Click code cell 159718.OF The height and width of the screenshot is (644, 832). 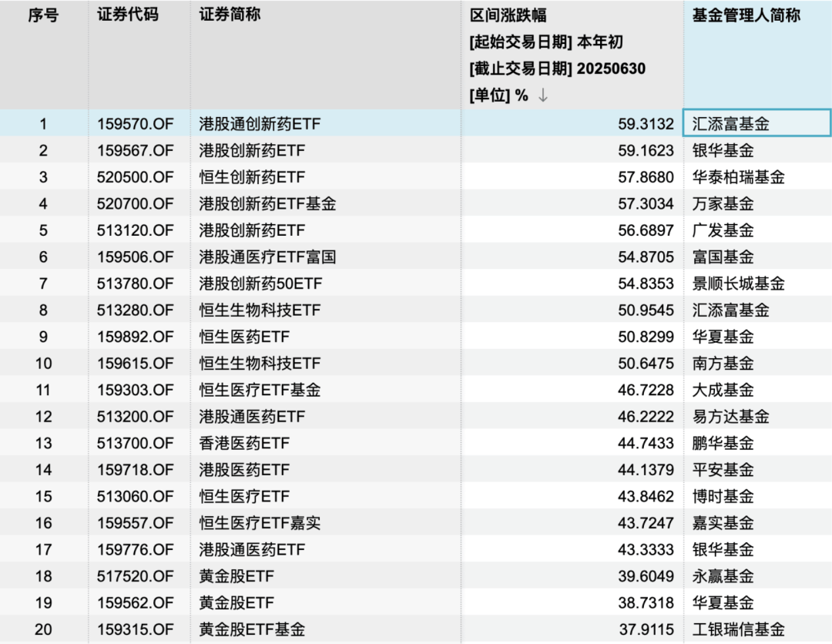[x=136, y=470]
